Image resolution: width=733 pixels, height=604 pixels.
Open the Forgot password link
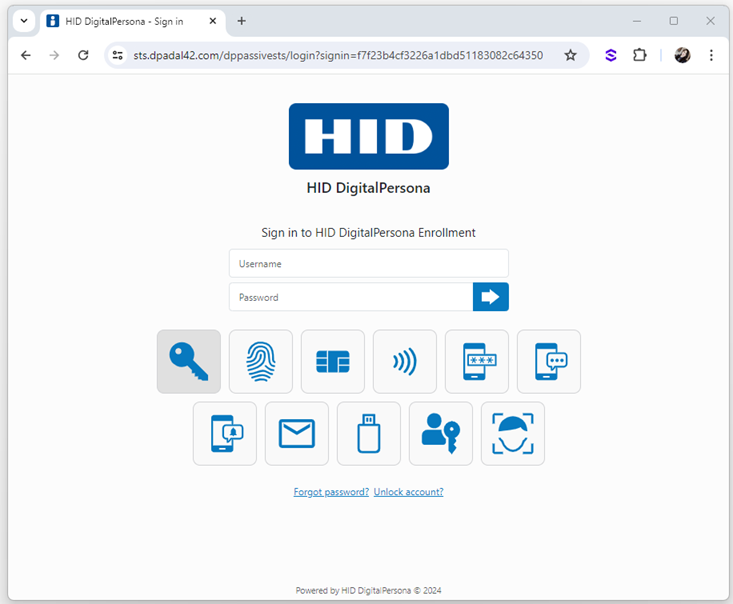tap(331, 492)
